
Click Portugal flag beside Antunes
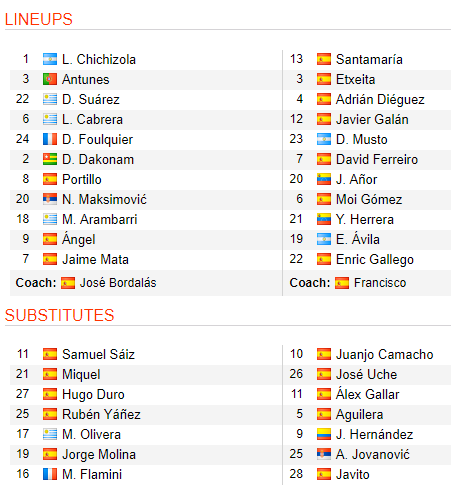(x=50, y=79)
